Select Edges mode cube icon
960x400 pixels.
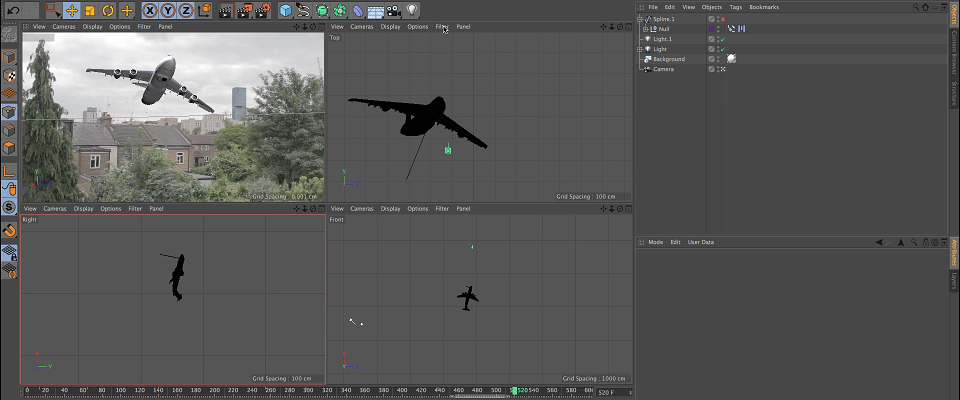click(9, 130)
